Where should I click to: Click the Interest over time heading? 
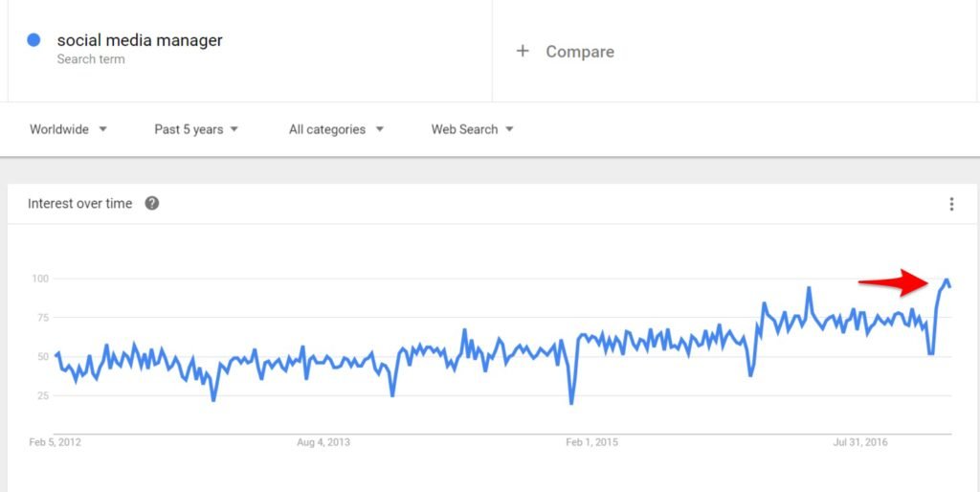pyautogui.click(x=80, y=204)
